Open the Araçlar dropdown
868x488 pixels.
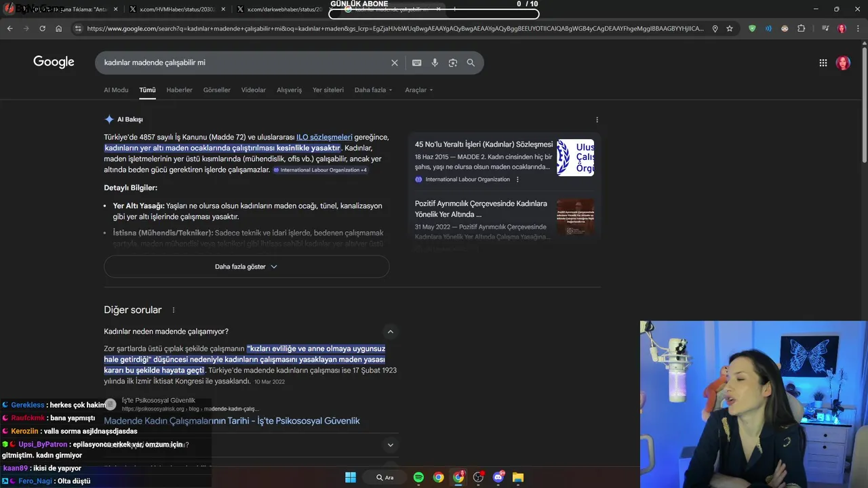(418, 90)
